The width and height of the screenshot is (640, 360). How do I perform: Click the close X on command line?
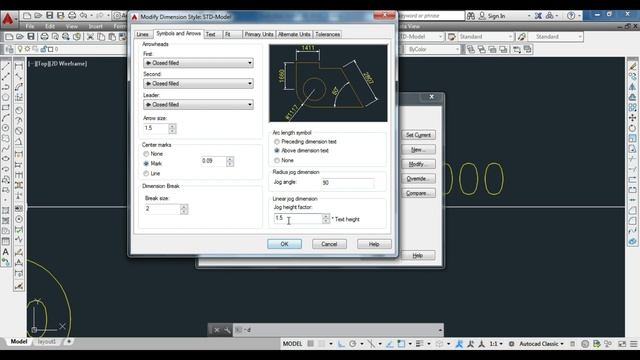(x=217, y=330)
